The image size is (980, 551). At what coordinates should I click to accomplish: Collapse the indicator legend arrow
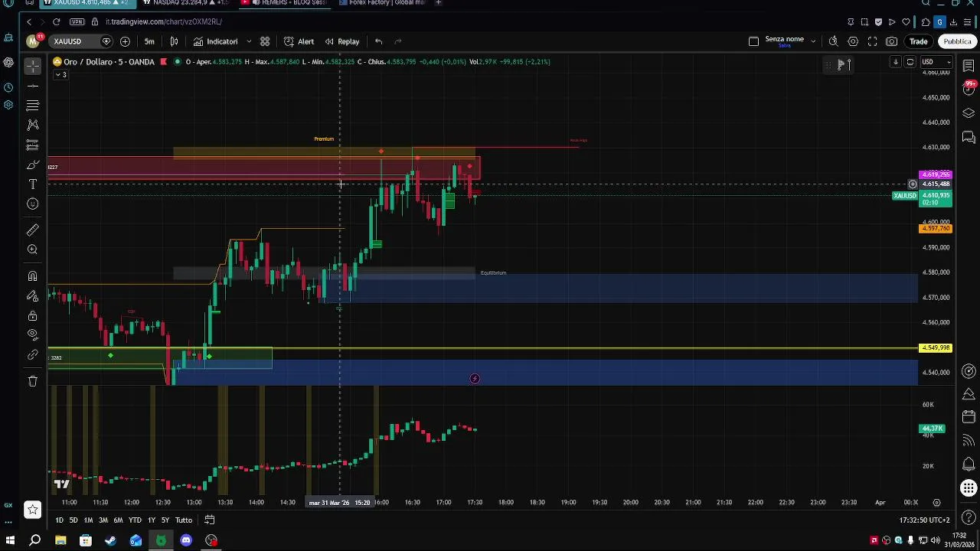pos(60,74)
